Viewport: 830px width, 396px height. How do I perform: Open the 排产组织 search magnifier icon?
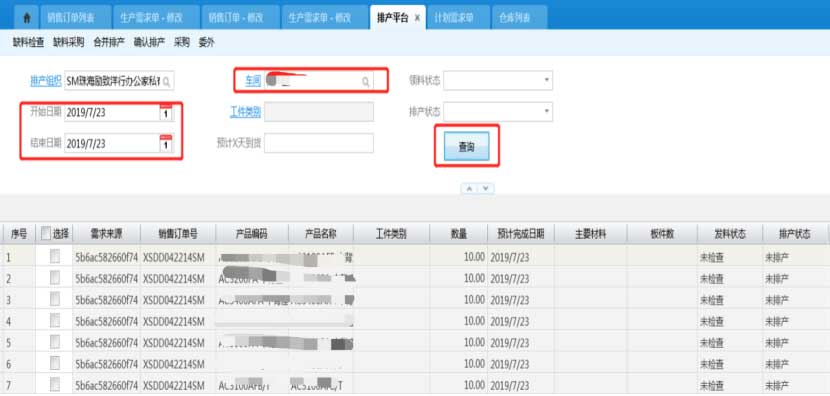point(166,82)
